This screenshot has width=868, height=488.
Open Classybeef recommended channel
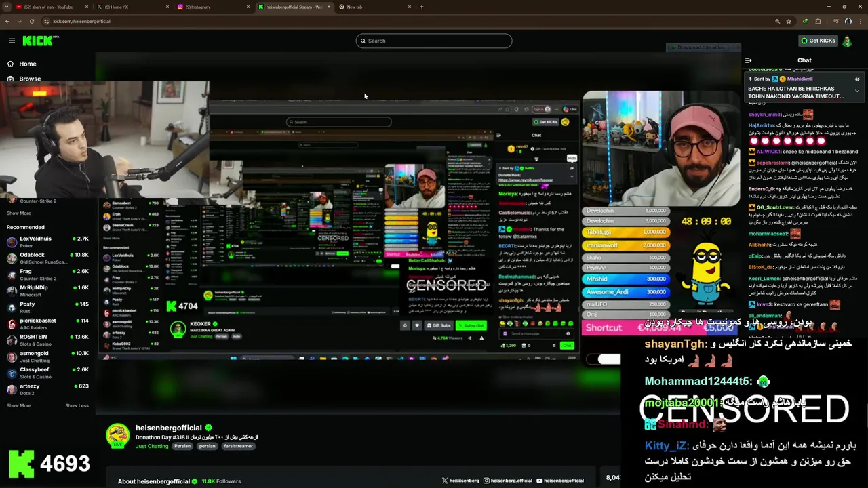click(47, 372)
